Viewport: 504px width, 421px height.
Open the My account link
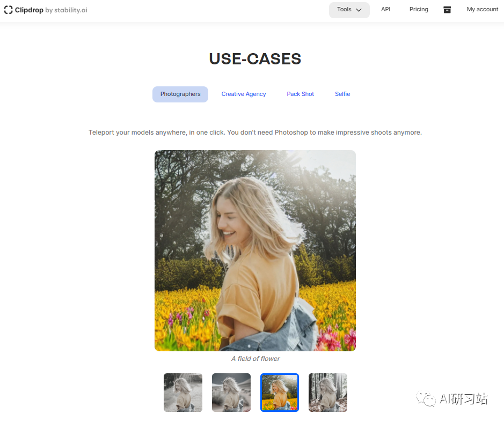pos(483,9)
